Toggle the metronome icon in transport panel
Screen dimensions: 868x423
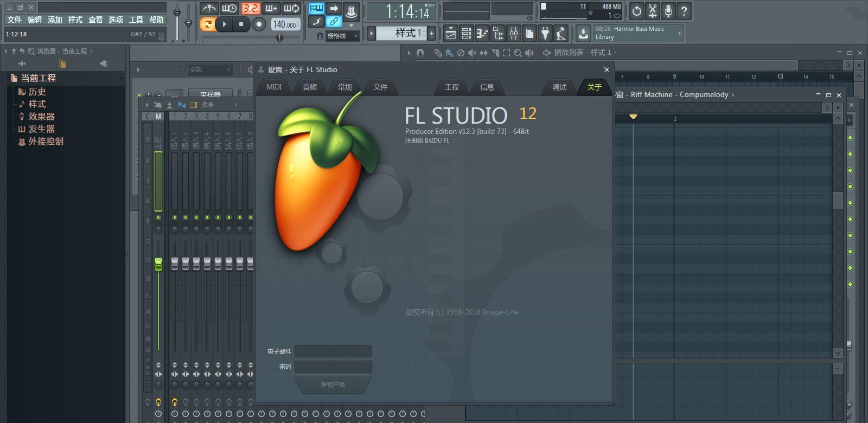(209, 8)
